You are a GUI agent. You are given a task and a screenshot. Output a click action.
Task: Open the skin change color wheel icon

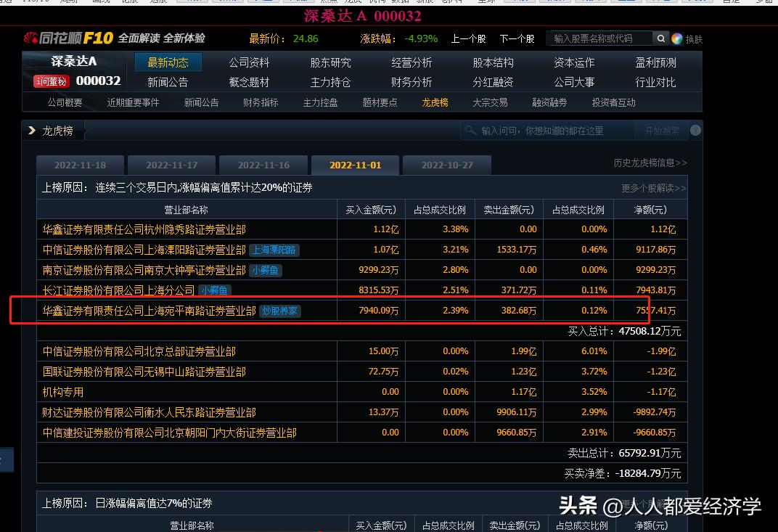coord(677,38)
